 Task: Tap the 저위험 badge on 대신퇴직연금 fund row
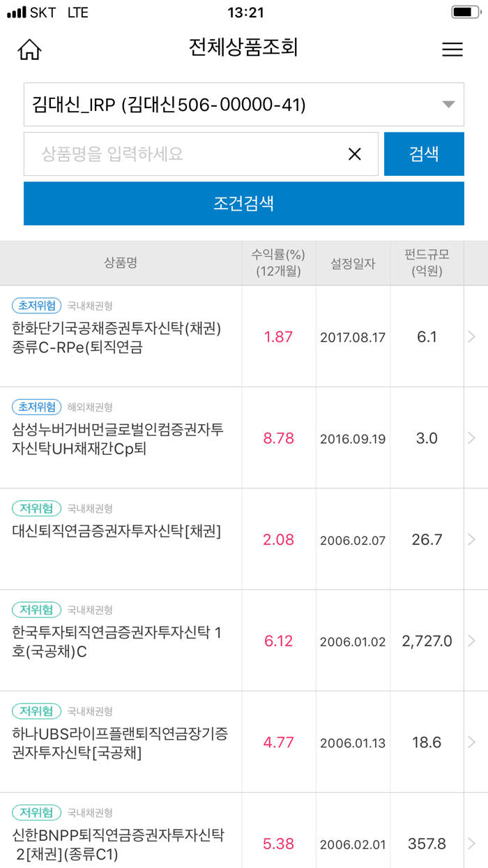click(x=32, y=508)
